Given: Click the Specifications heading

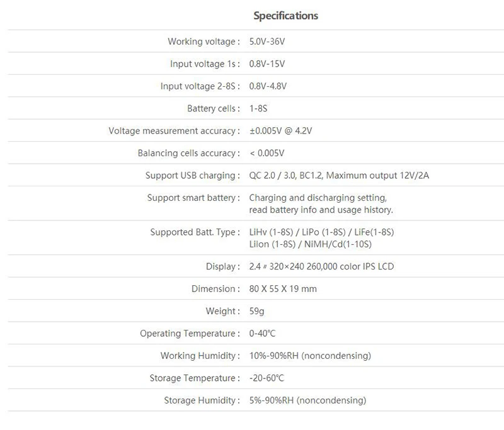Looking at the screenshot, I should coord(286,16).
